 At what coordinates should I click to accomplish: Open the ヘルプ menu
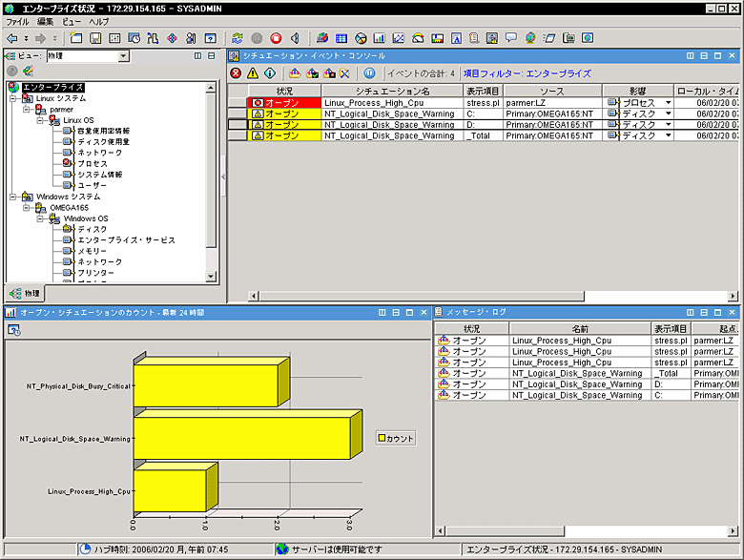click(x=99, y=21)
